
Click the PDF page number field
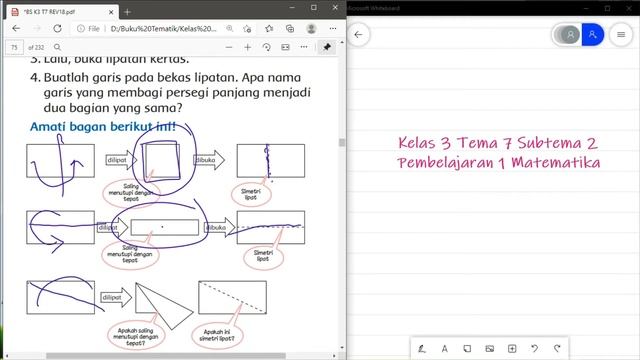pos(14,47)
